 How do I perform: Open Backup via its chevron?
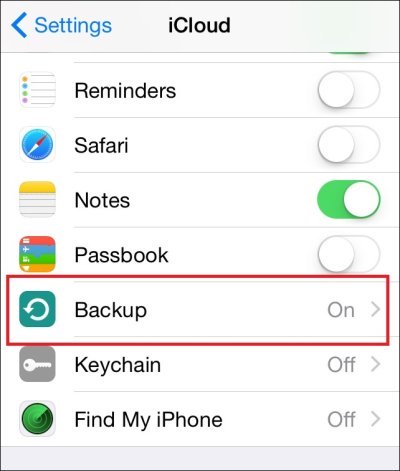click(376, 309)
